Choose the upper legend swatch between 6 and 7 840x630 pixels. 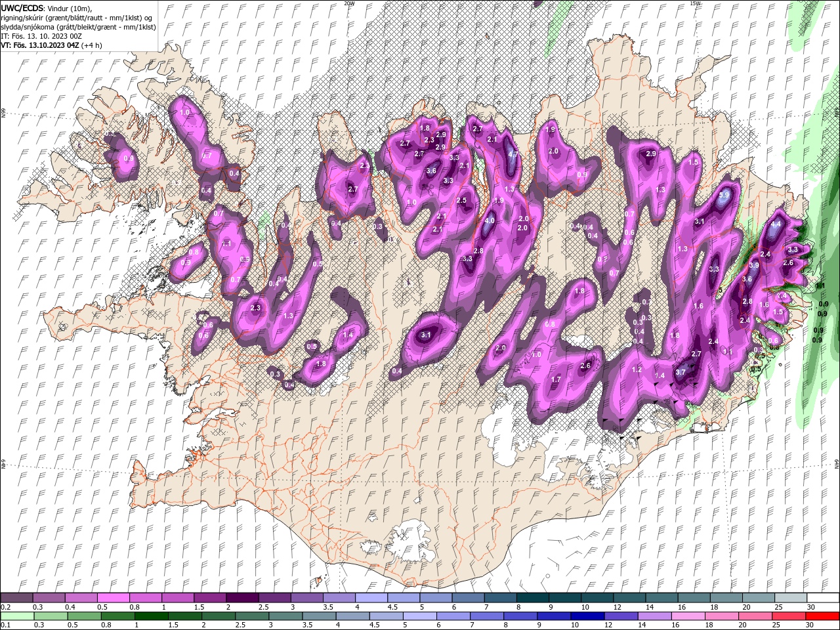point(467,598)
